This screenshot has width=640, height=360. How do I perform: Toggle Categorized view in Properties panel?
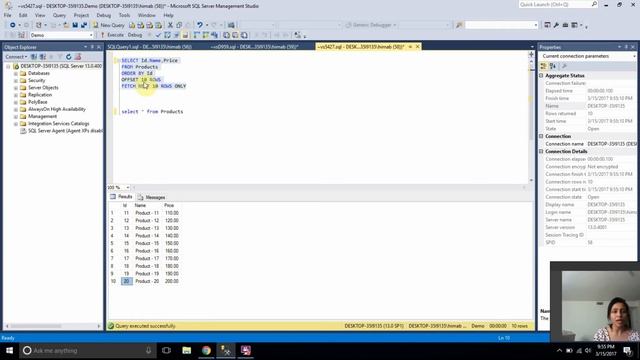pyautogui.click(x=543, y=66)
